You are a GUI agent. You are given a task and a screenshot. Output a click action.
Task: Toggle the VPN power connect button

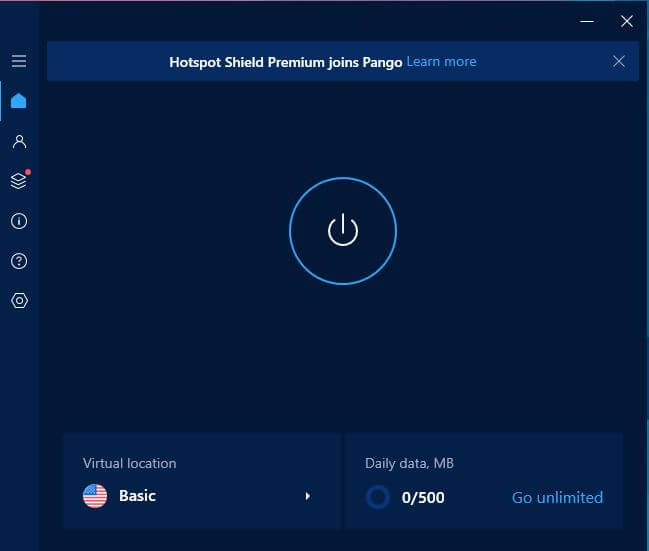(343, 231)
